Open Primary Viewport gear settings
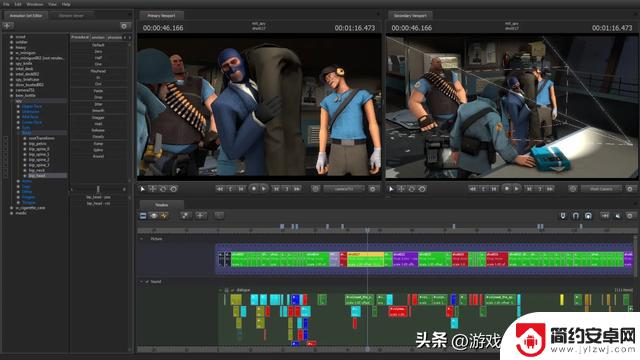Screen dimensions: 640x360 coord(373,189)
